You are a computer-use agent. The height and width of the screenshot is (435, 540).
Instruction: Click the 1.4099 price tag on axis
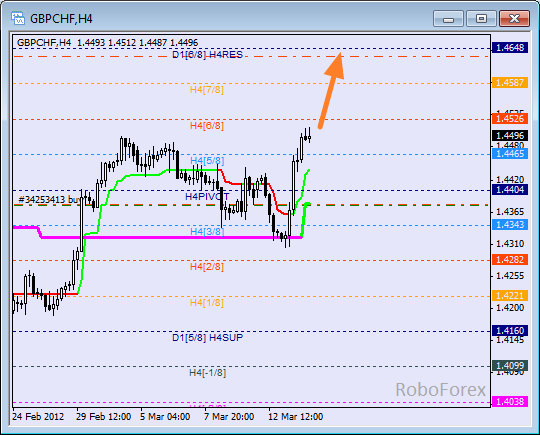(510, 366)
